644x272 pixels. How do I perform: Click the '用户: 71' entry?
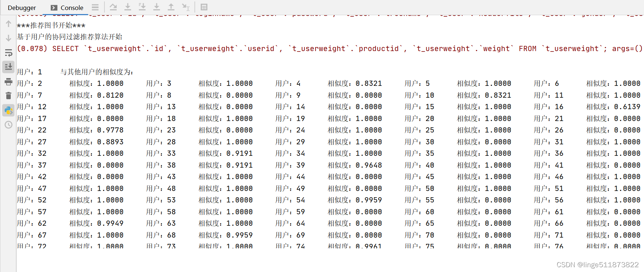pyautogui.click(x=548, y=235)
